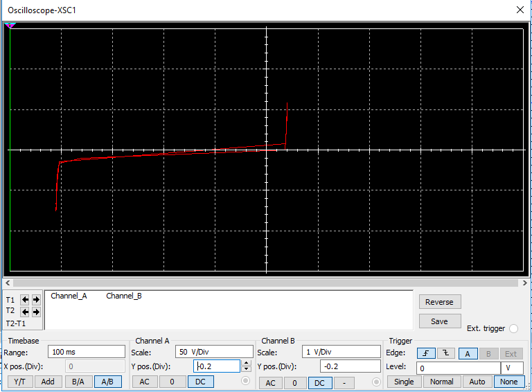
Task: Move T2 cursor right arrow
Action: 36,312
